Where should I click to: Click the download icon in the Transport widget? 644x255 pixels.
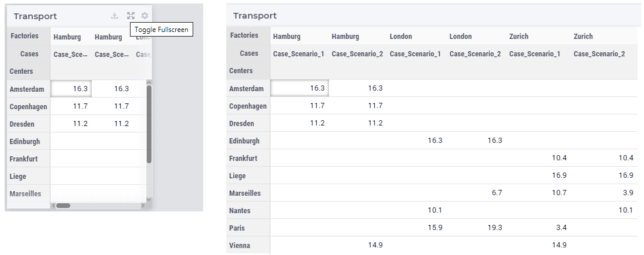tap(115, 16)
